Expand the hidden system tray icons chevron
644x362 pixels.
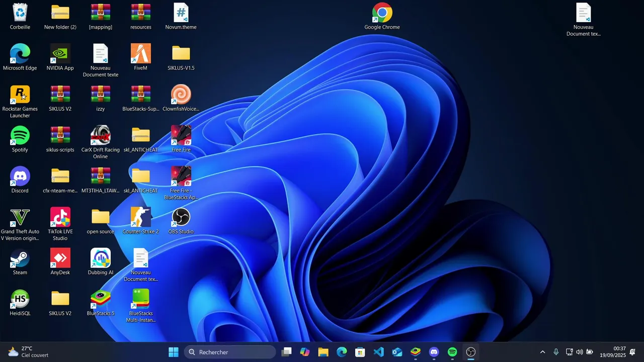(x=542, y=352)
